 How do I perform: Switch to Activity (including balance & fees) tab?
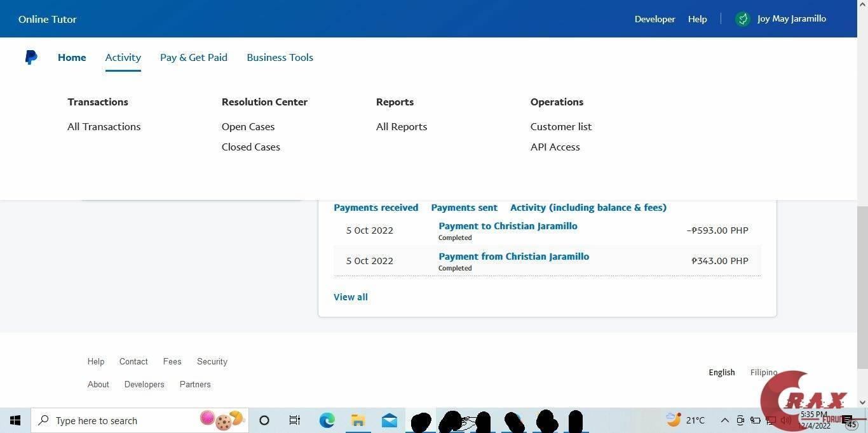click(x=588, y=208)
